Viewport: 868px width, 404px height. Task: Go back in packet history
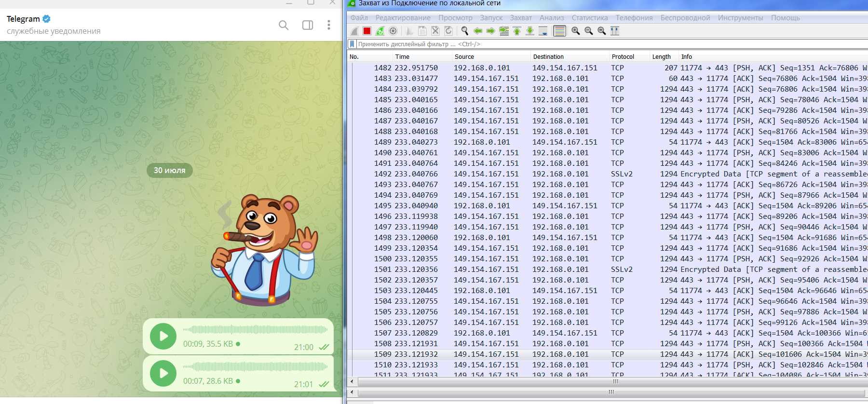click(x=478, y=31)
